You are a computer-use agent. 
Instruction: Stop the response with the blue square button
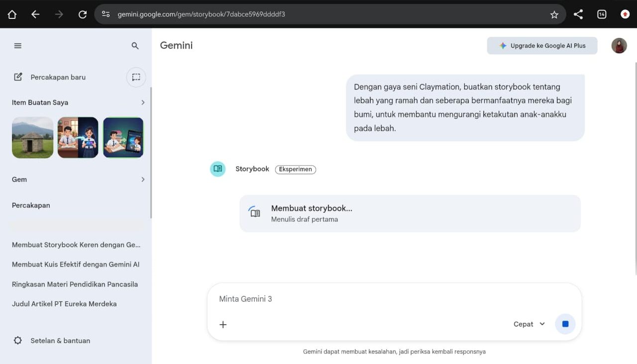(565, 324)
